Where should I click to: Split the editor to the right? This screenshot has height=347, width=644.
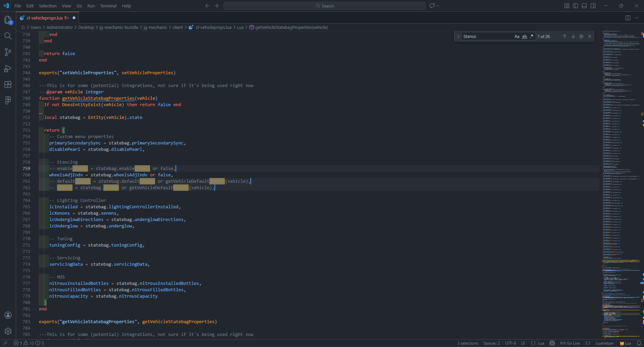coord(628,18)
